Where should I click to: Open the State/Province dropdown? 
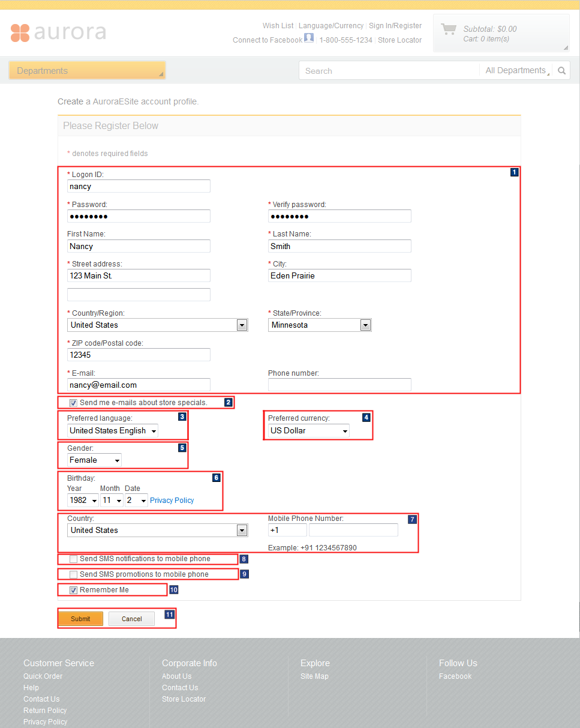click(x=365, y=325)
